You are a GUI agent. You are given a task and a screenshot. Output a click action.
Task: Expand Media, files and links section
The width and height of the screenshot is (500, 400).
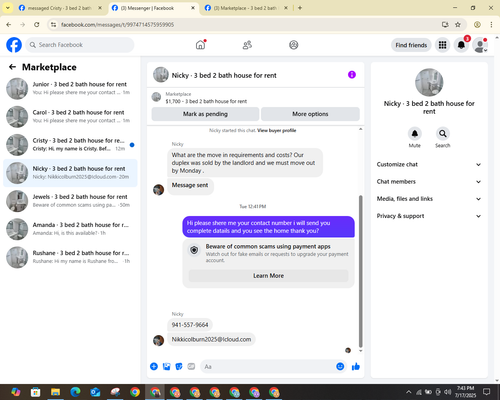click(x=429, y=199)
